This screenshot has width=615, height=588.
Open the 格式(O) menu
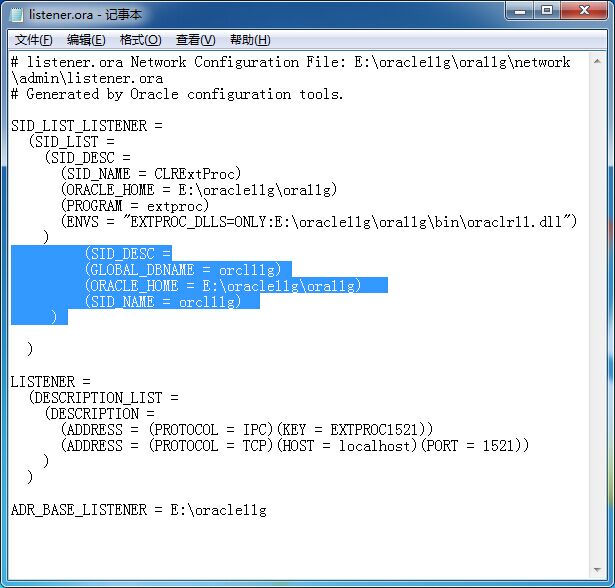[x=140, y=40]
